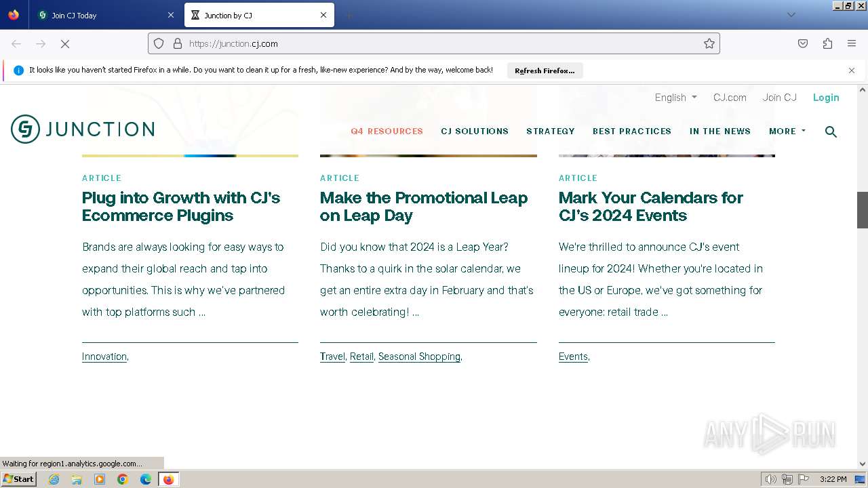The image size is (868, 488).
Task: Open the Save to Pocket icon
Action: click(803, 43)
